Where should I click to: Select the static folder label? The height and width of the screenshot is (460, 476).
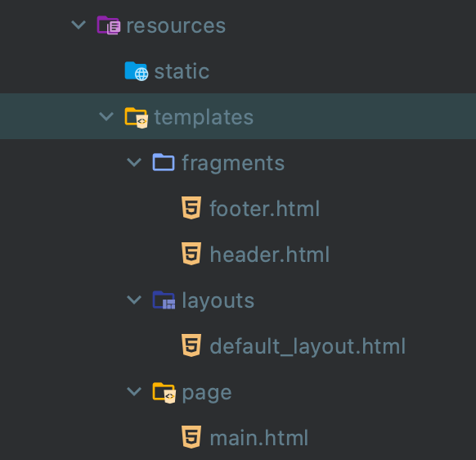(x=182, y=72)
